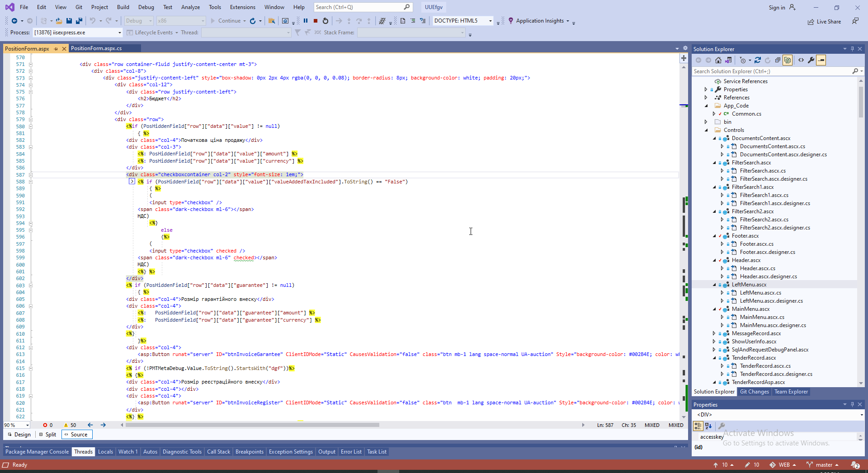
Task: Sync Solution Explorer with the active document
Action: pyautogui.click(x=758, y=60)
